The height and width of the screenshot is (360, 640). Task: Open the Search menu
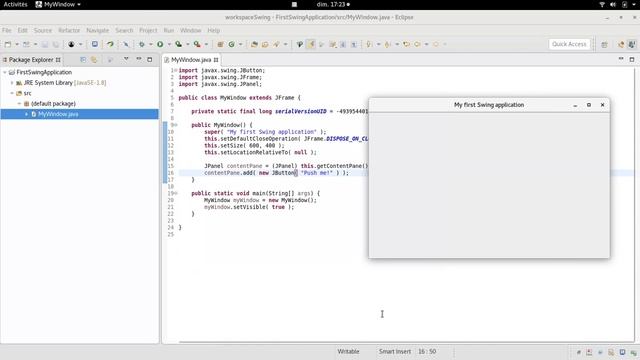(x=124, y=31)
